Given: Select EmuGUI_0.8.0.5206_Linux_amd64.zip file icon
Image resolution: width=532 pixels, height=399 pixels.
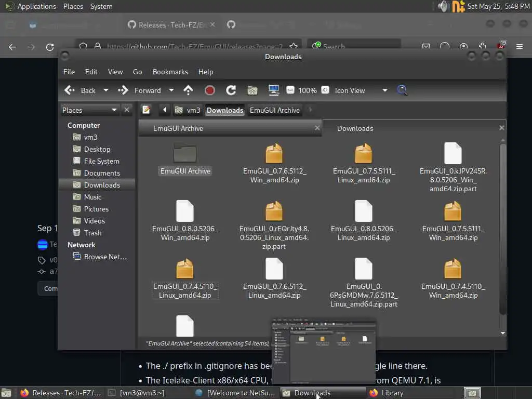Looking at the screenshot, I should [x=363, y=211].
